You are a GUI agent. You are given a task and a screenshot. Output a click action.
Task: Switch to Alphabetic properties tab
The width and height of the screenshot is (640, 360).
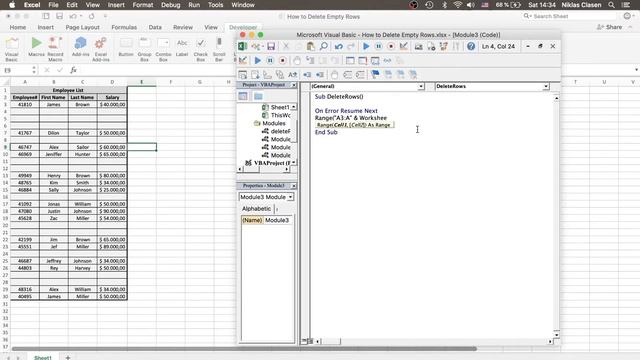coord(256,209)
